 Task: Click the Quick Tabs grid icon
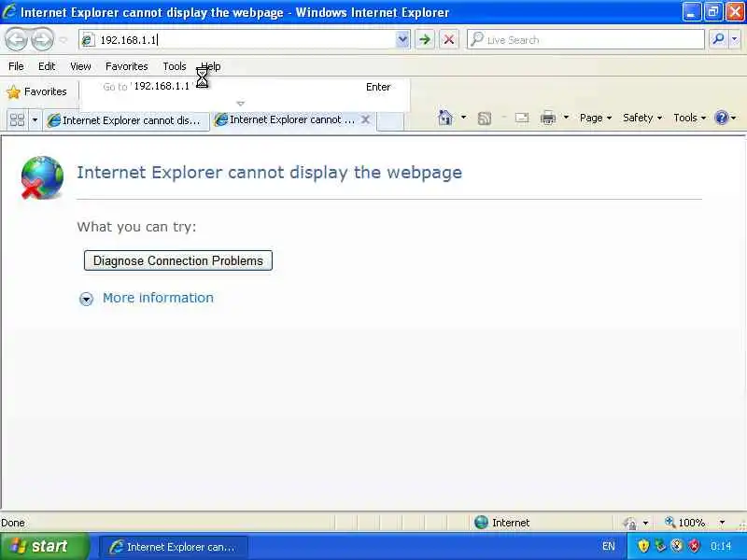pos(17,119)
